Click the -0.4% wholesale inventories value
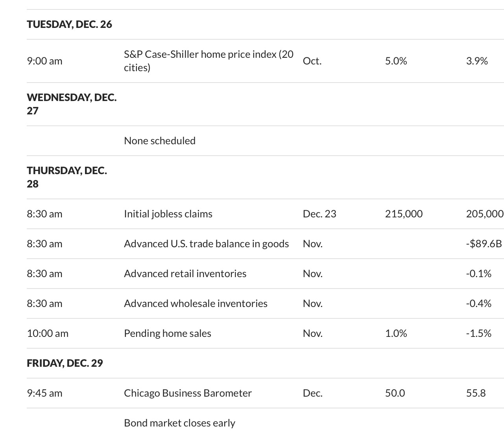Screen dimensions: 504x432 pos(479,303)
